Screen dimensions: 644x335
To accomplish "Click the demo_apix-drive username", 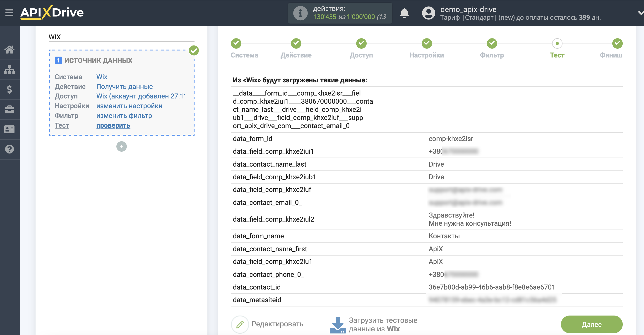I will (468, 9).
